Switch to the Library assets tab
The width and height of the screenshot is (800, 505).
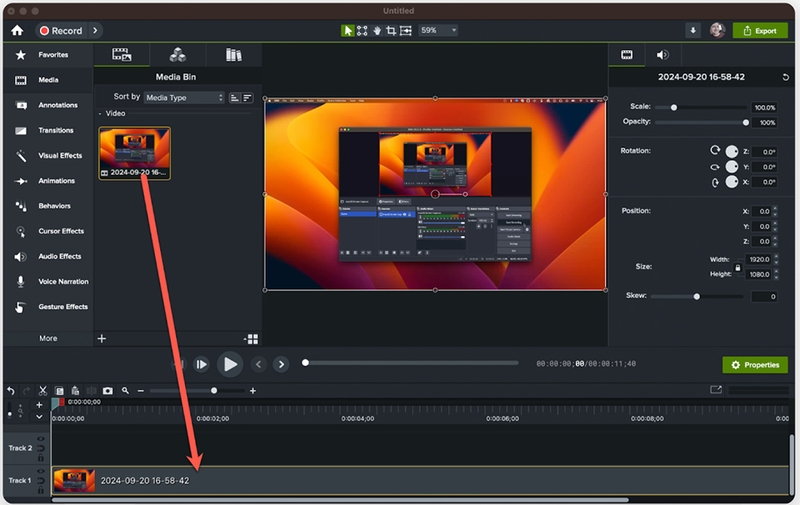(178, 55)
